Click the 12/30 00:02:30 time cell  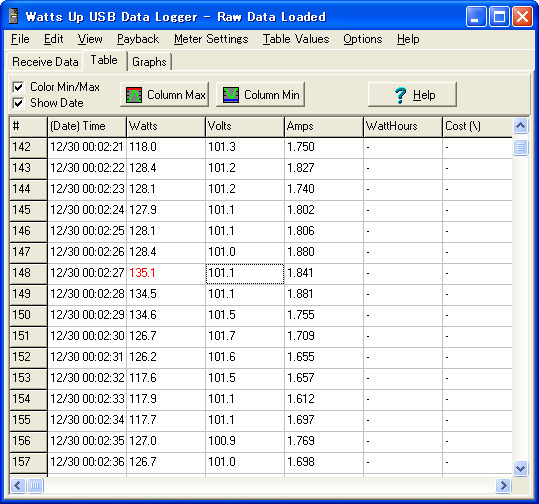click(x=87, y=337)
